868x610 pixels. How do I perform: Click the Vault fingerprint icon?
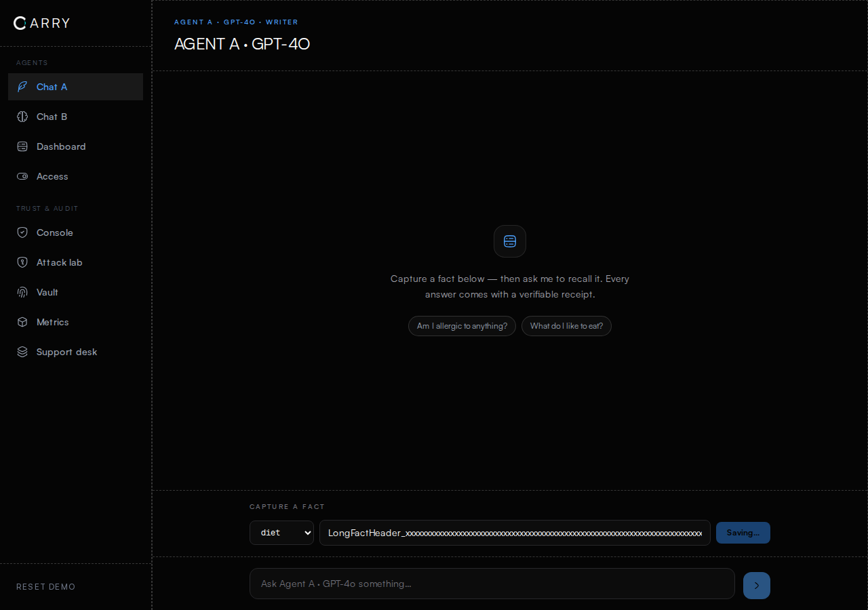pyautogui.click(x=22, y=292)
